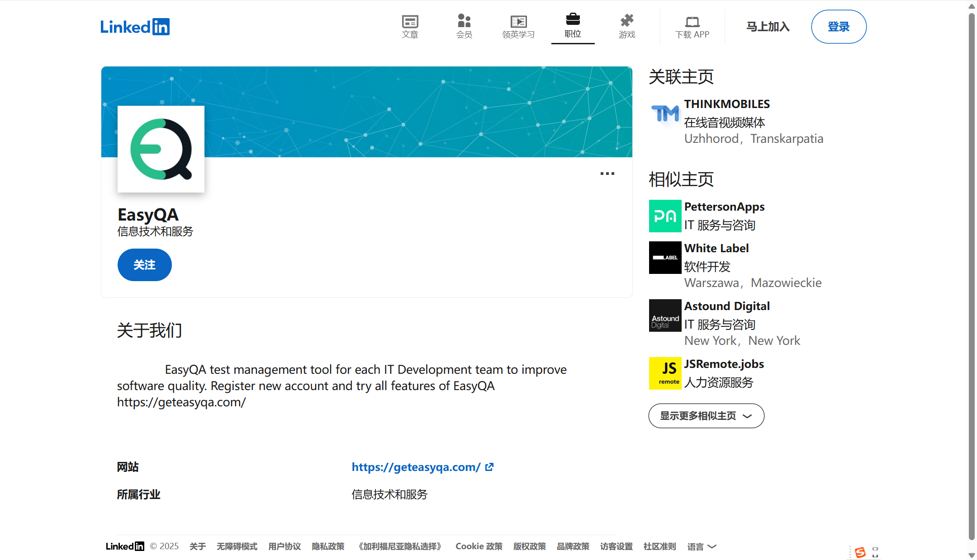Open the PettersonApps similar page
977x560 pixels.
click(724, 207)
